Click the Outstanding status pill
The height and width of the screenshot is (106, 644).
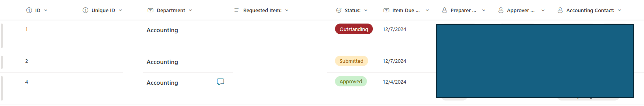point(353,29)
